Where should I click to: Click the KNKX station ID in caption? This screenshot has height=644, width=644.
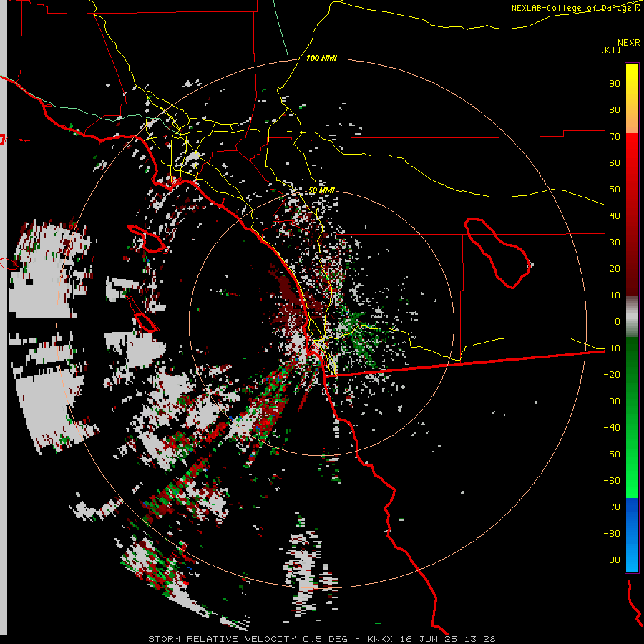coord(380,639)
